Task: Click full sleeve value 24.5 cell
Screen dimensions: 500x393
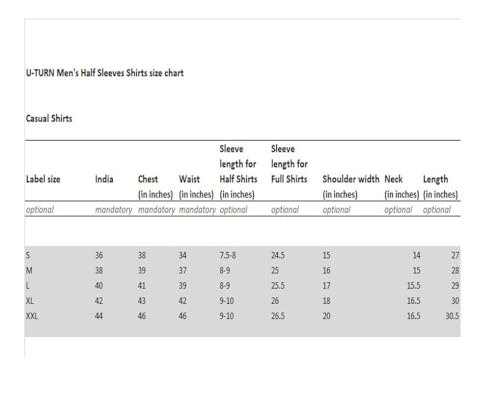Action: click(x=278, y=255)
